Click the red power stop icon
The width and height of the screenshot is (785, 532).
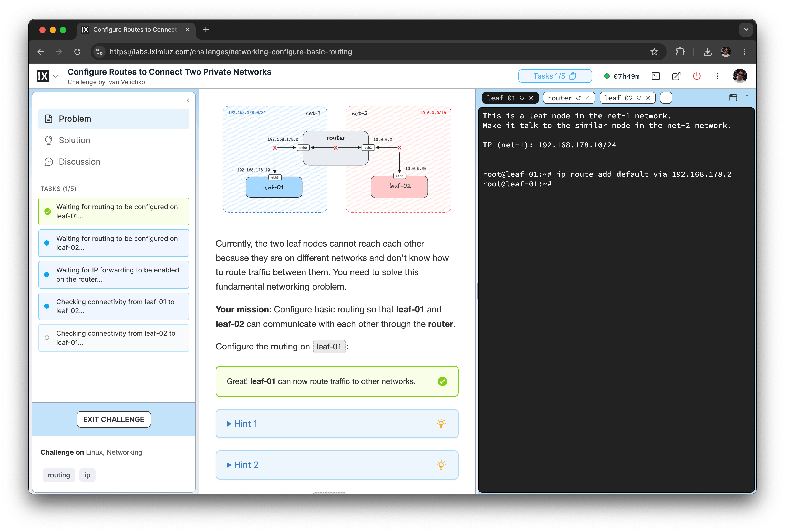[697, 76]
